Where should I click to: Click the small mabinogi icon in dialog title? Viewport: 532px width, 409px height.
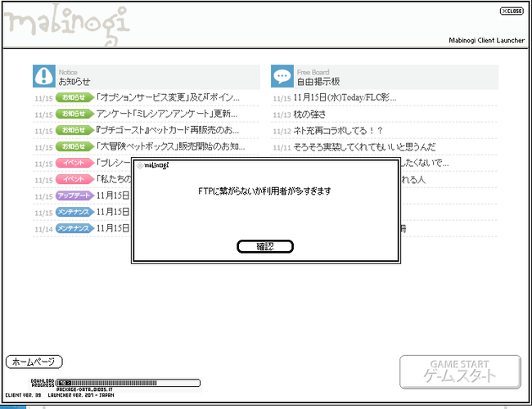click(140, 165)
